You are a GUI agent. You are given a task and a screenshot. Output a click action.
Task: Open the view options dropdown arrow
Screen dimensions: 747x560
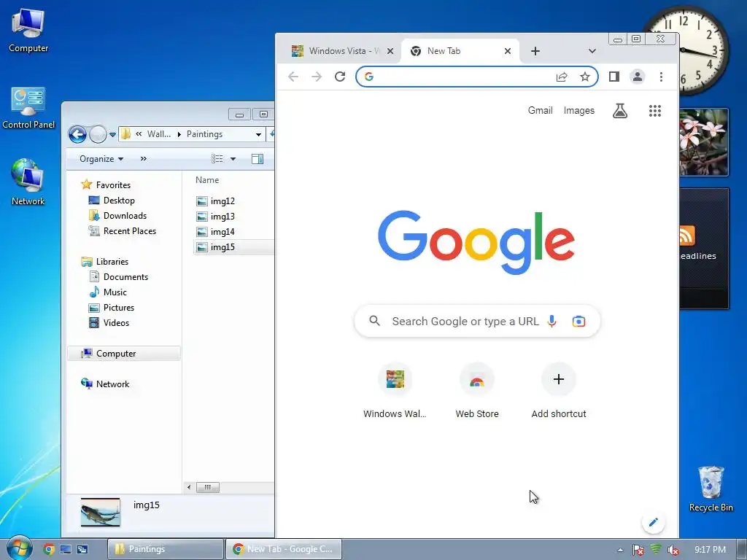[x=233, y=159]
